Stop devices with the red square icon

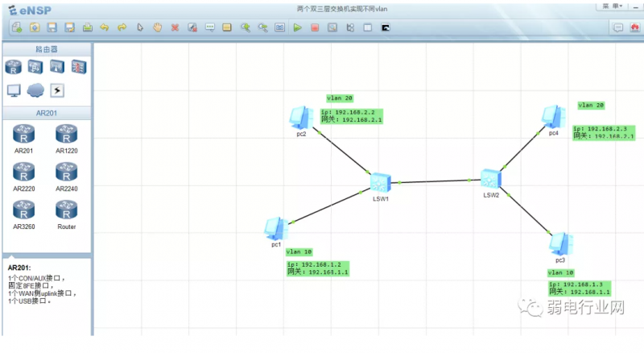(x=315, y=27)
